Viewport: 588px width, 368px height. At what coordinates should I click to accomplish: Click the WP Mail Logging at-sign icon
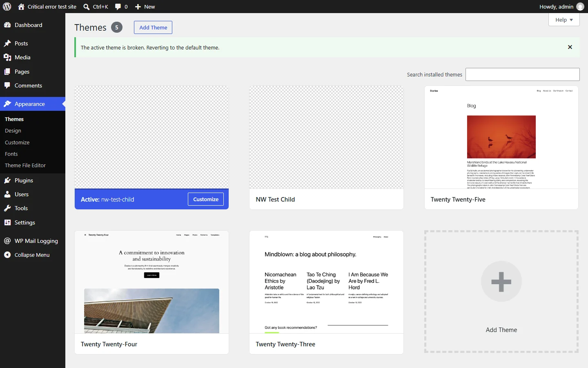[x=7, y=241]
